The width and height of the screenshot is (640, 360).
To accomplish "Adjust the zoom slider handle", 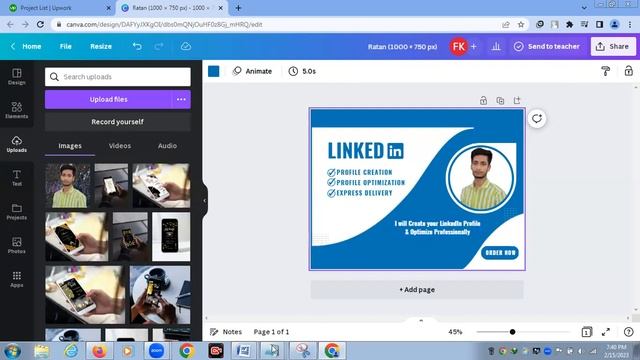I will tap(512, 332).
